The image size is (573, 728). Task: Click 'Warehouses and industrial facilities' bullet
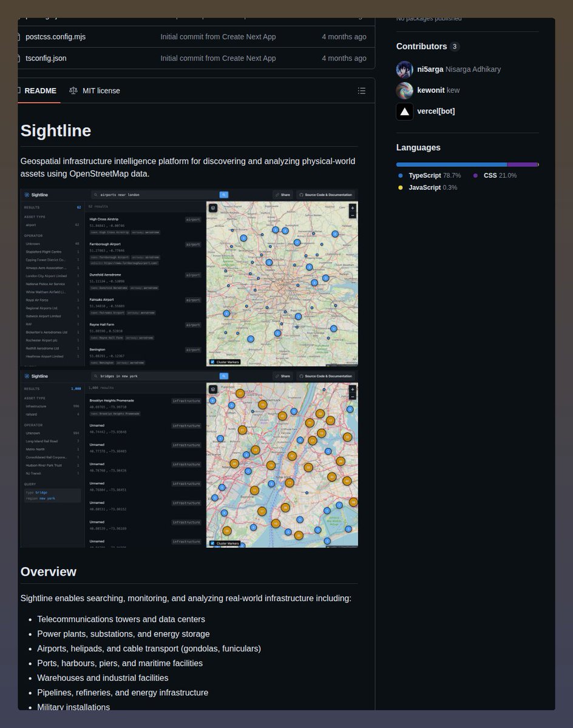103,678
